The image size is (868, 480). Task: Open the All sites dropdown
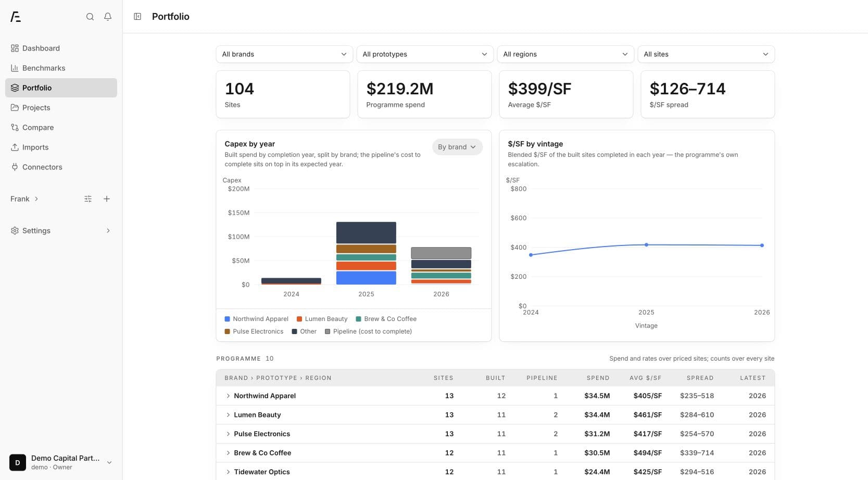(x=706, y=54)
